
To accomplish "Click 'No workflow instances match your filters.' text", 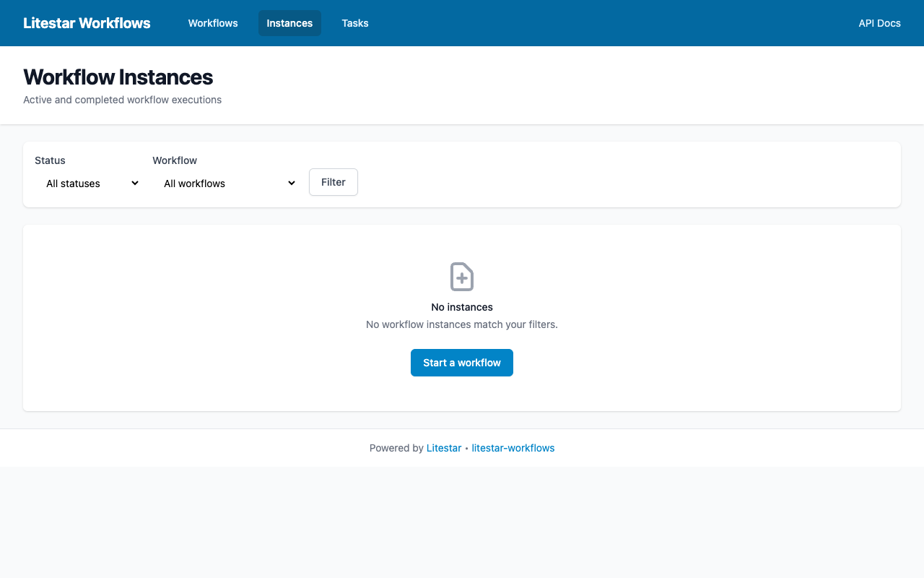I will 462,324.
